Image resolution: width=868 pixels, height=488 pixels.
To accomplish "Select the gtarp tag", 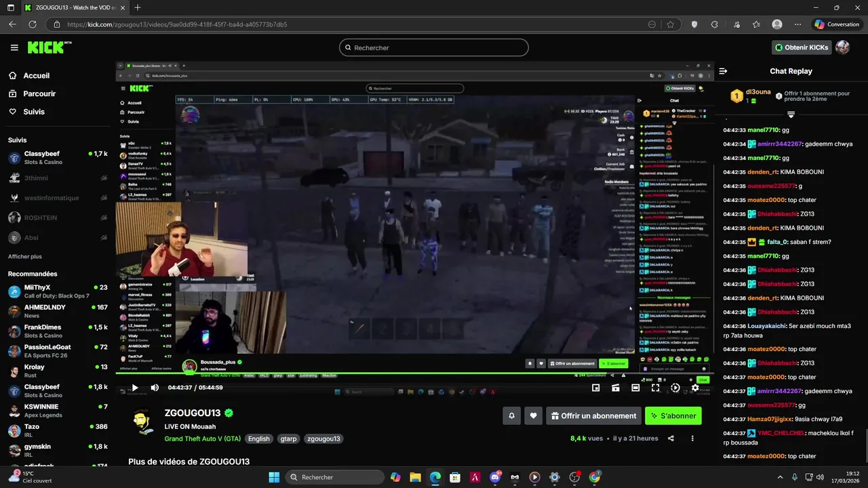I will pos(288,439).
